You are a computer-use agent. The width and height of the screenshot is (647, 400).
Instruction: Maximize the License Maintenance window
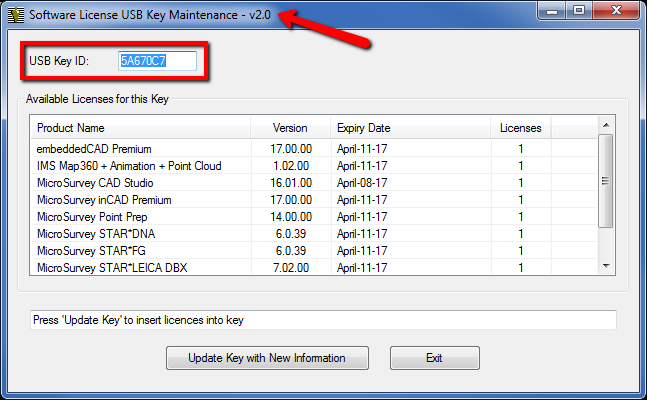[x=579, y=10]
